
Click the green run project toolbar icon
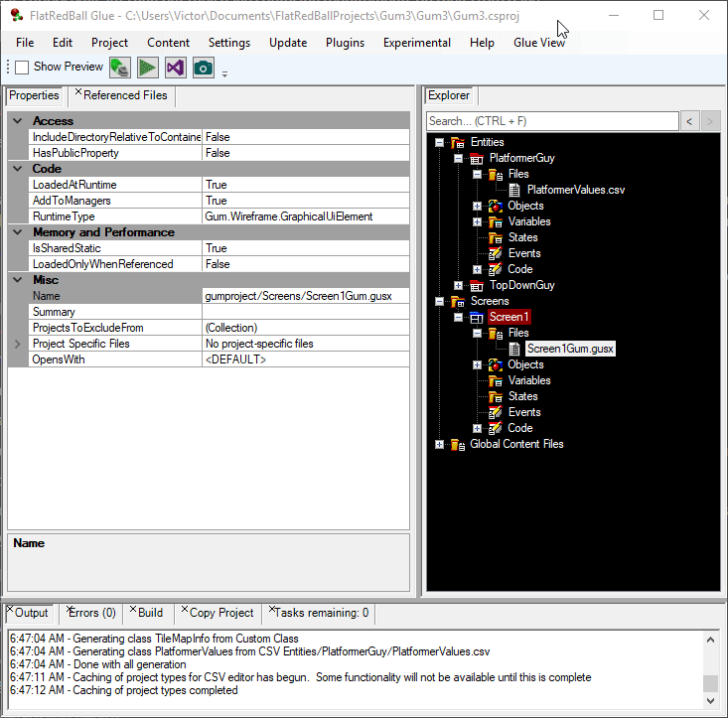coord(148,68)
